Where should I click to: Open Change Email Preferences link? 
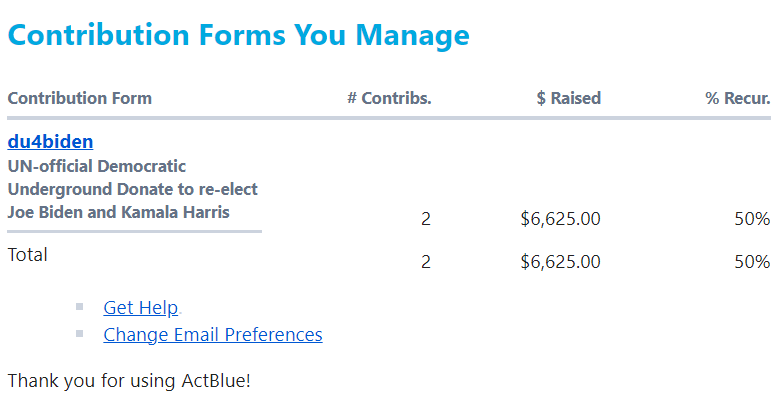212,335
